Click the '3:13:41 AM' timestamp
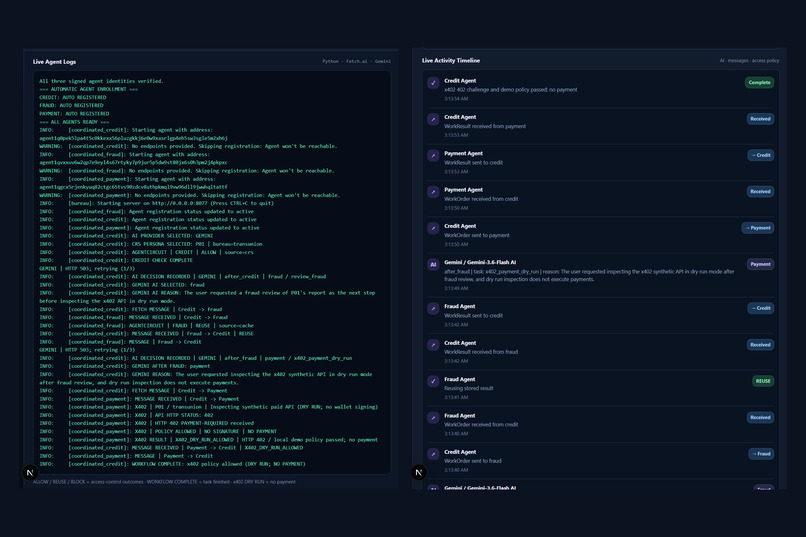The height and width of the screenshot is (537, 806). 456,398
